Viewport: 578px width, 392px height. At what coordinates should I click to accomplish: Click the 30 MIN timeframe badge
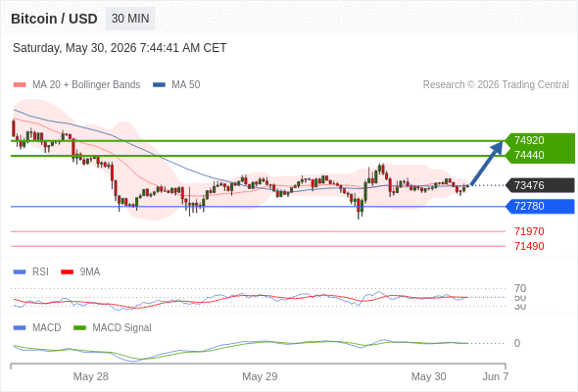click(x=130, y=19)
